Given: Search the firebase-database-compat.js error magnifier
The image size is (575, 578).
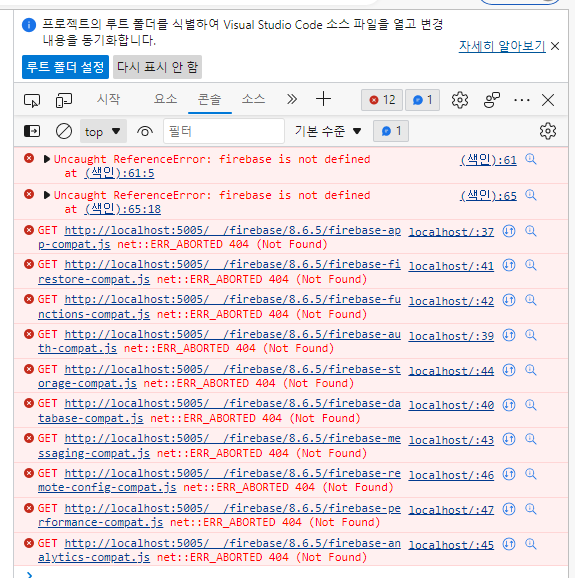Looking at the screenshot, I should (531, 405).
